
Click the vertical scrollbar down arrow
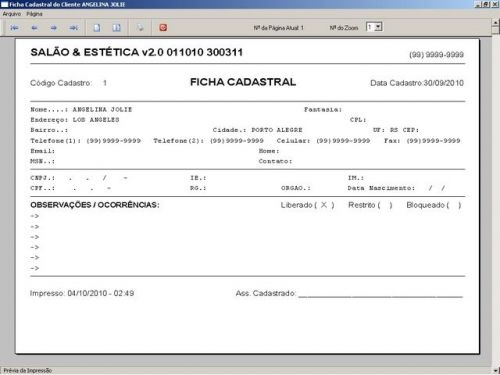click(496, 370)
